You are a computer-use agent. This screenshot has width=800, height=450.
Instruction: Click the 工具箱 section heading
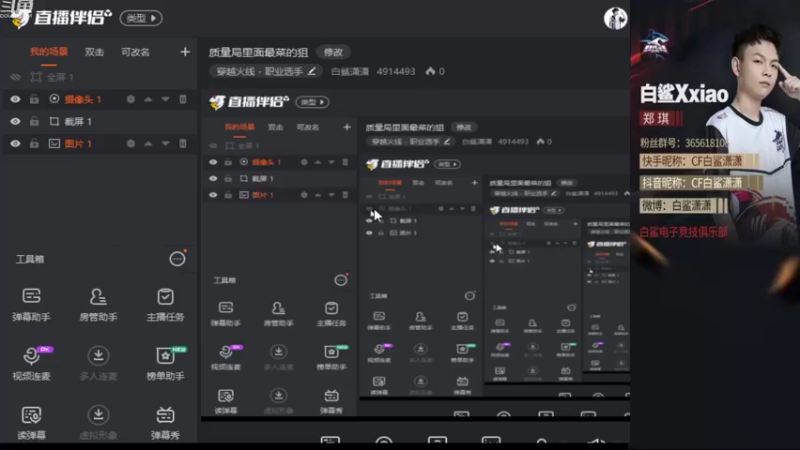pyautogui.click(x=30, y=259)
